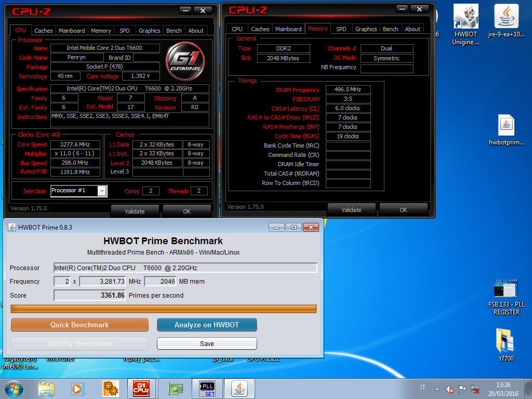Click the G1 Gaming logo in CPU-Z
This screenshot has width=532, height=399.
(185, 61)
